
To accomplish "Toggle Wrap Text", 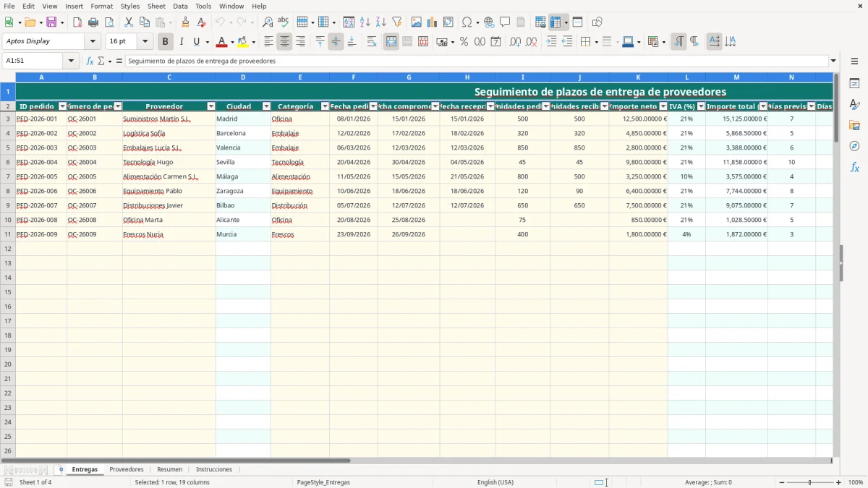I will click(372, 42).
